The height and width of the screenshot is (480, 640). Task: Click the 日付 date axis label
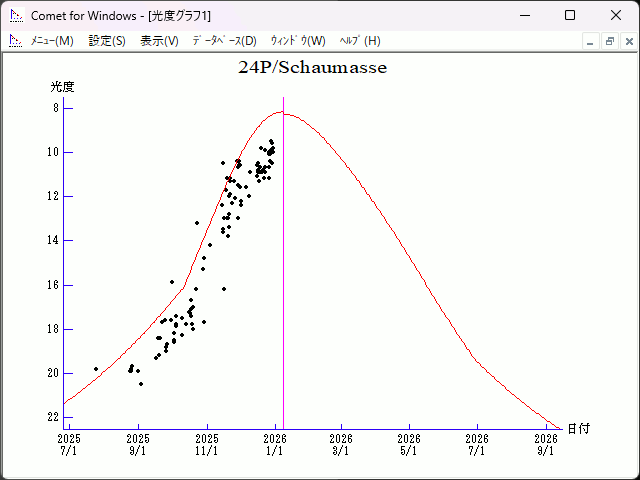pos(578,429)
